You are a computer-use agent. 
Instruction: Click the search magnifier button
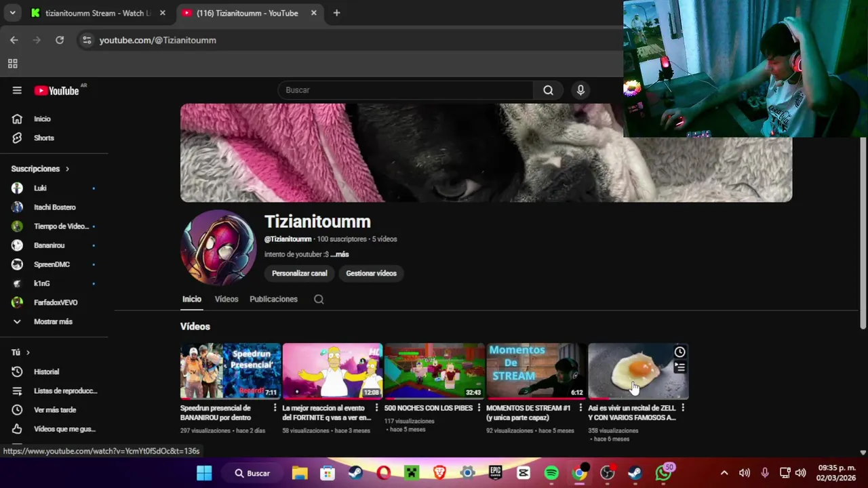(548, 90)
